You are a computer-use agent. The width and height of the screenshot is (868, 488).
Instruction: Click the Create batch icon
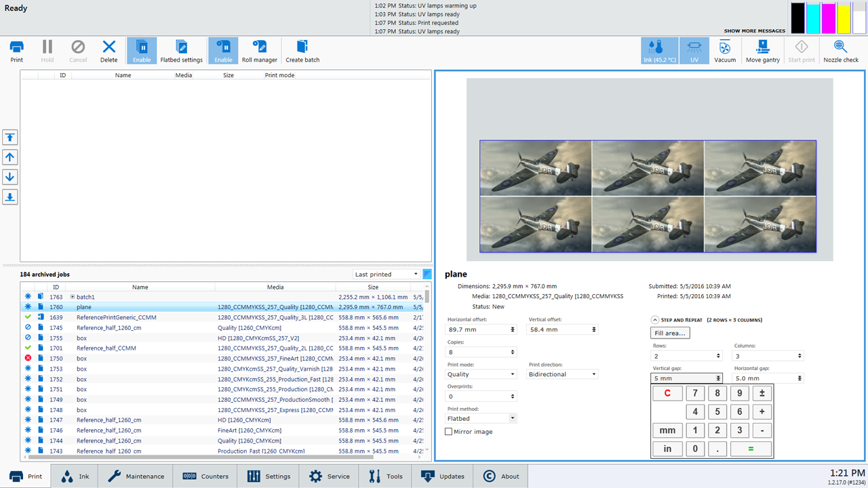(x=302, y=51)
